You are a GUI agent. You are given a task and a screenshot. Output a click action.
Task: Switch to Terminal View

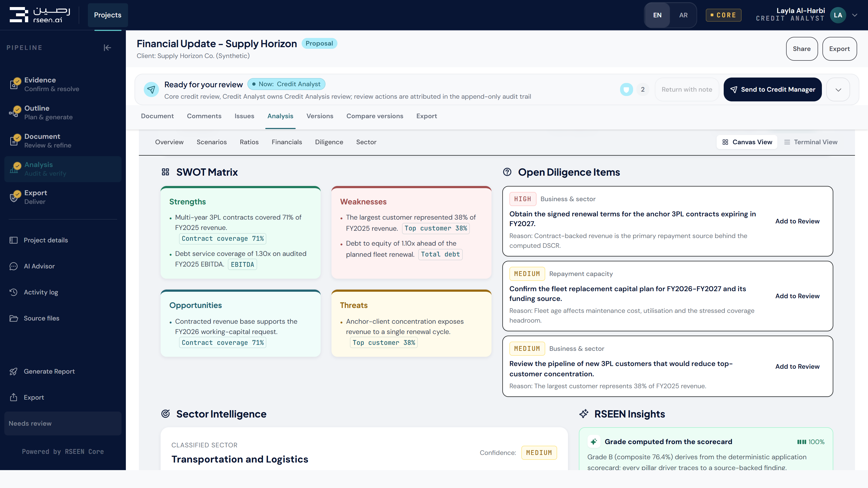[x=811, y=142]
